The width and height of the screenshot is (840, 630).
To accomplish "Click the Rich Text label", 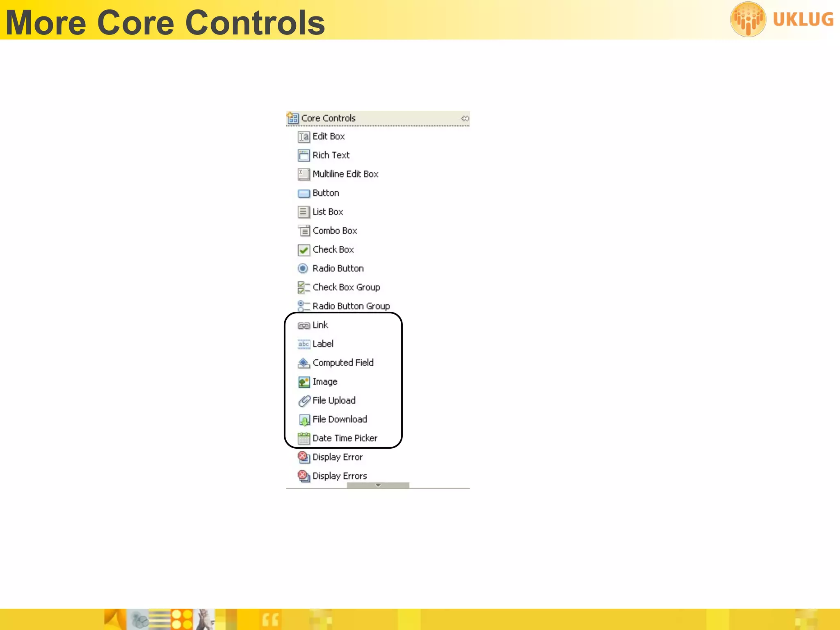I will (x=331, y=155).
